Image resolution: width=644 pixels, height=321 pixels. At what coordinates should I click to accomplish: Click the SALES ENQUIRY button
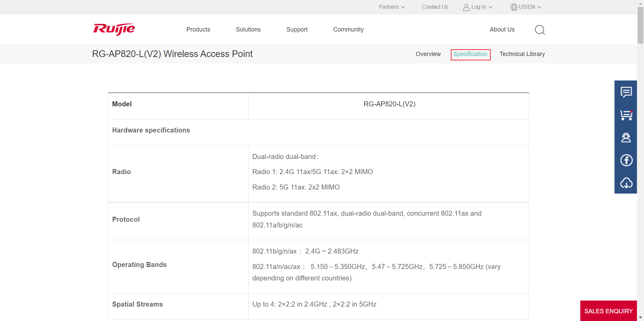[608, 311]
